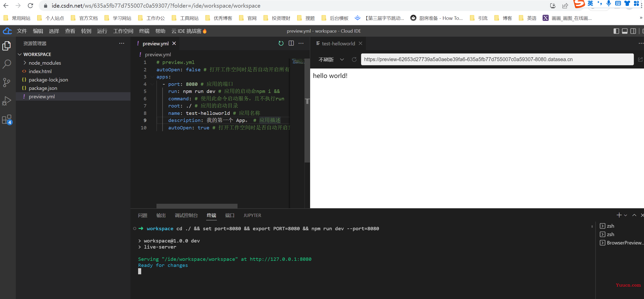Switch to the 输出 panel tab
This screenshot has height=299, width=644.
(161, 215)
